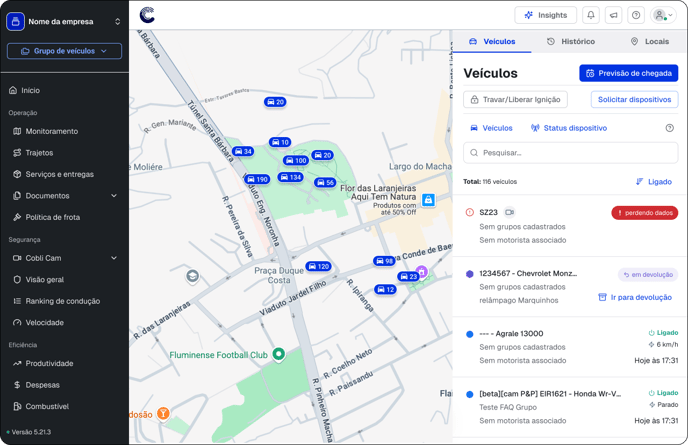This screenshot has height=445, width=688.
Task: Click the relâmpago Marquinhos driver text
Action: tap(519, 301)
